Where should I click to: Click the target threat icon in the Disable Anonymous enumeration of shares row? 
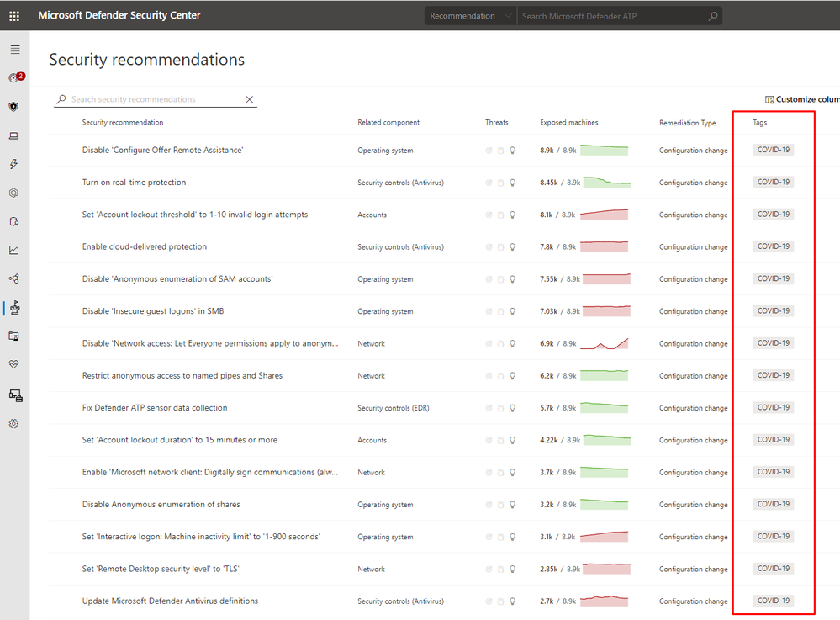[x=489, y=505]
